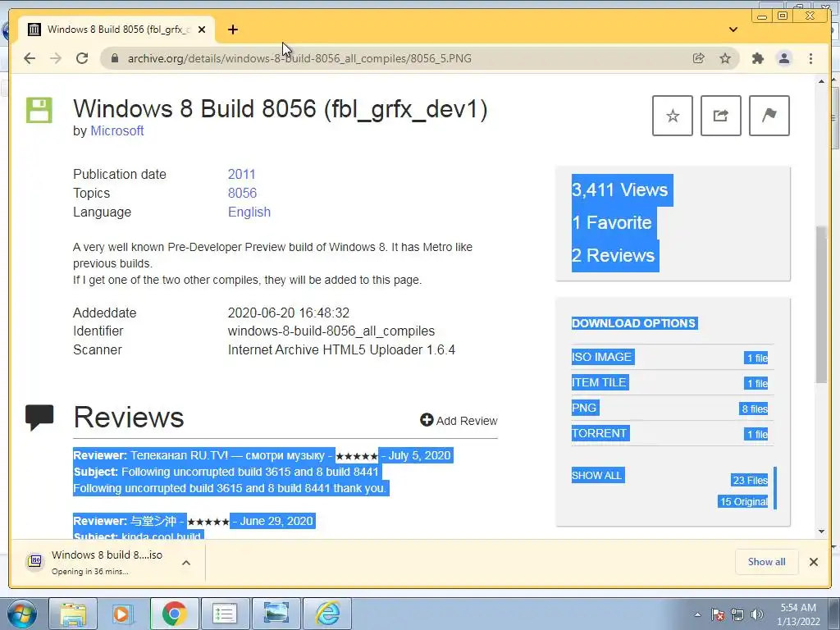Go back to the previous page
840x630 pixels.
coord(30,58)
